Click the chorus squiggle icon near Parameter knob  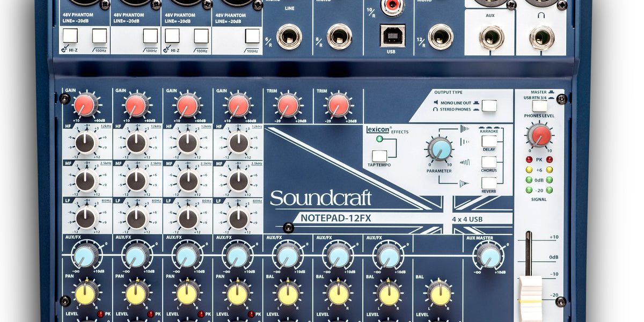[463, 161]
